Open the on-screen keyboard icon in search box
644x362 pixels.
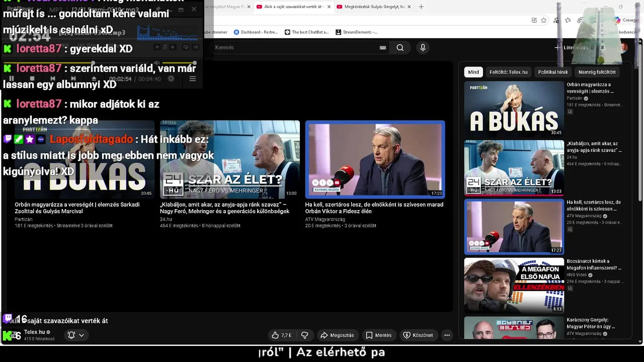(383, 48)
